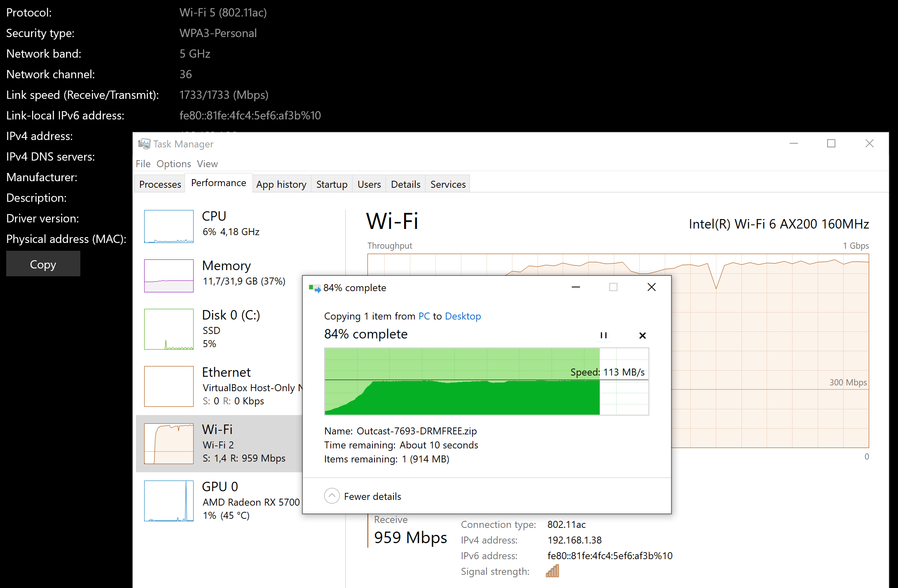
Task: Open the Services tab
Action: (x=448, y=184)
